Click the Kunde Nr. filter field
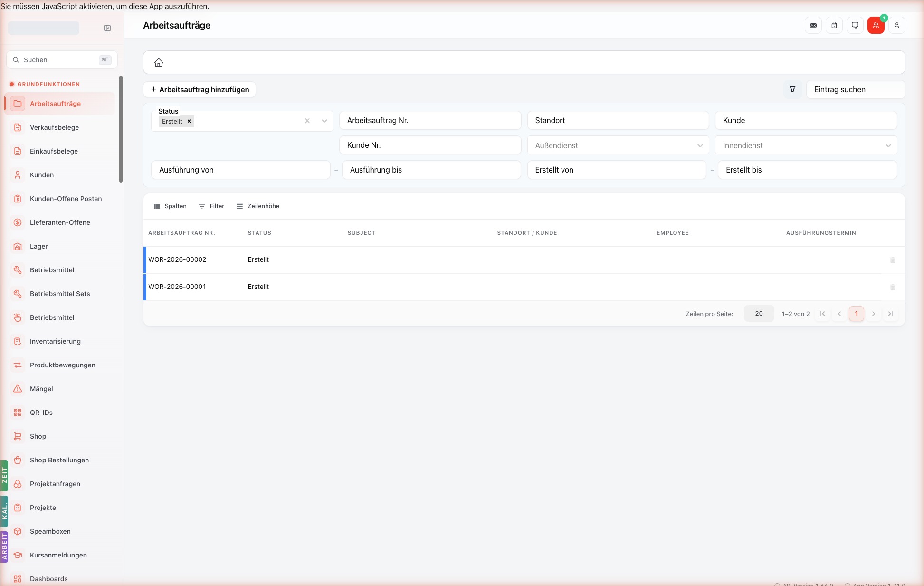The height and width of the screenshot is (586, 924). (430, 145)
